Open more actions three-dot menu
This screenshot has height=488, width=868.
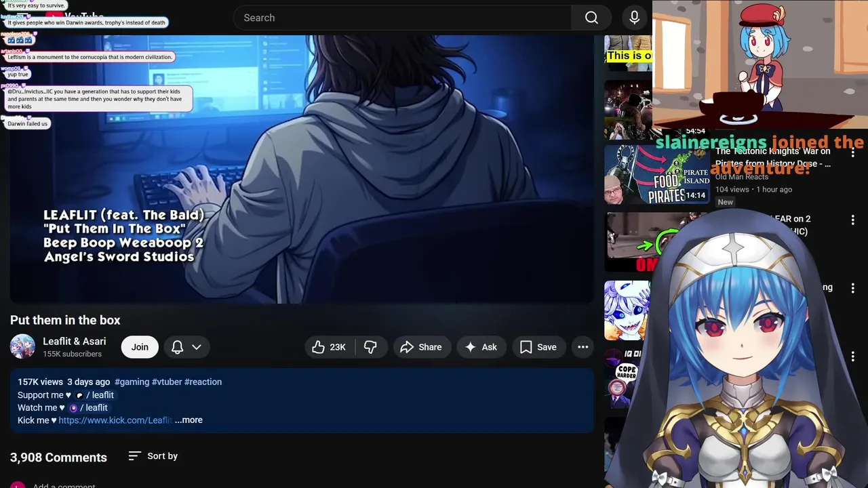583,347
